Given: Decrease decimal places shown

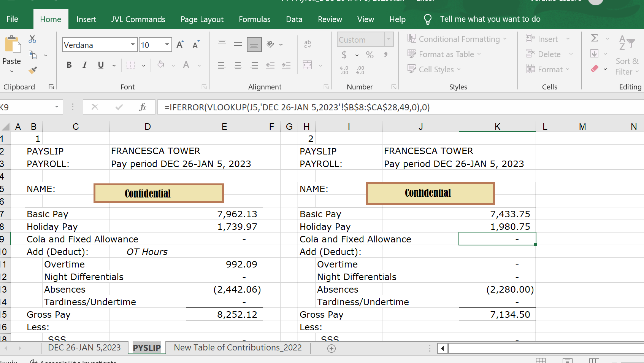Looking at the screenshot, I should click(360, 70).
